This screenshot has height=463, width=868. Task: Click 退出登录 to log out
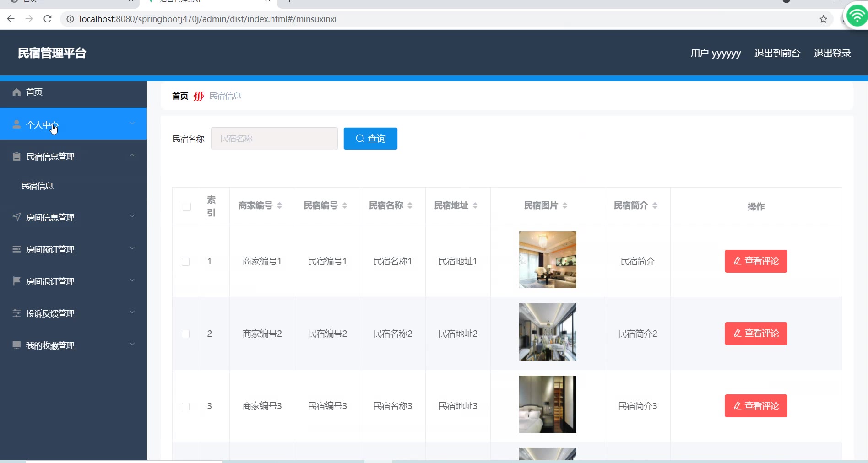(x=832, y=53)
